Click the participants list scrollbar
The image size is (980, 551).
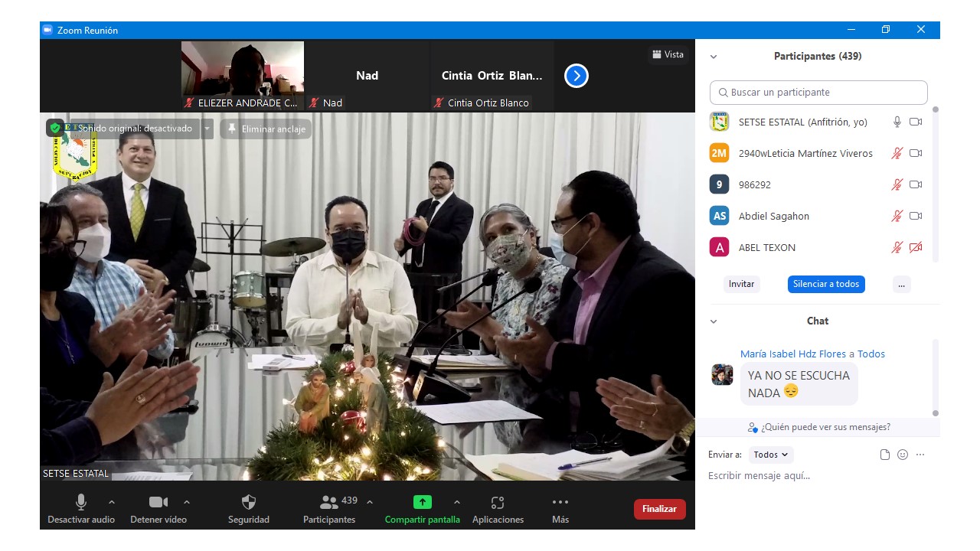[936, 184]
